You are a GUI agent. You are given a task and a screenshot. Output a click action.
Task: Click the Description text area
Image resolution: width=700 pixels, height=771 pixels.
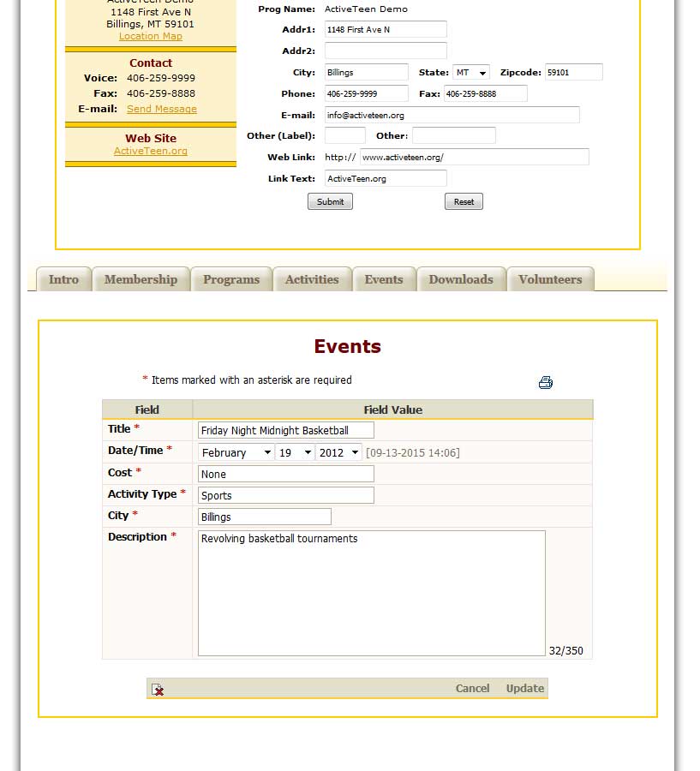pyautogui.click(x=371, y=593)
